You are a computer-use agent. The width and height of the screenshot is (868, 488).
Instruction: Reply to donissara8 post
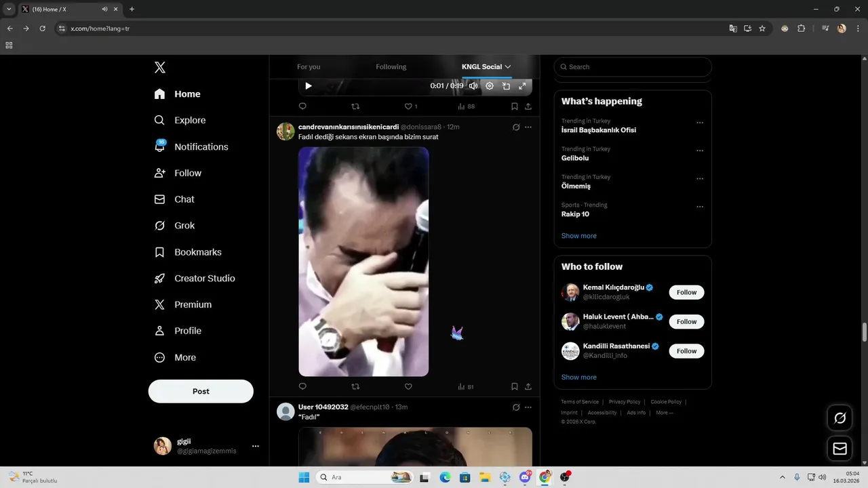302,386
